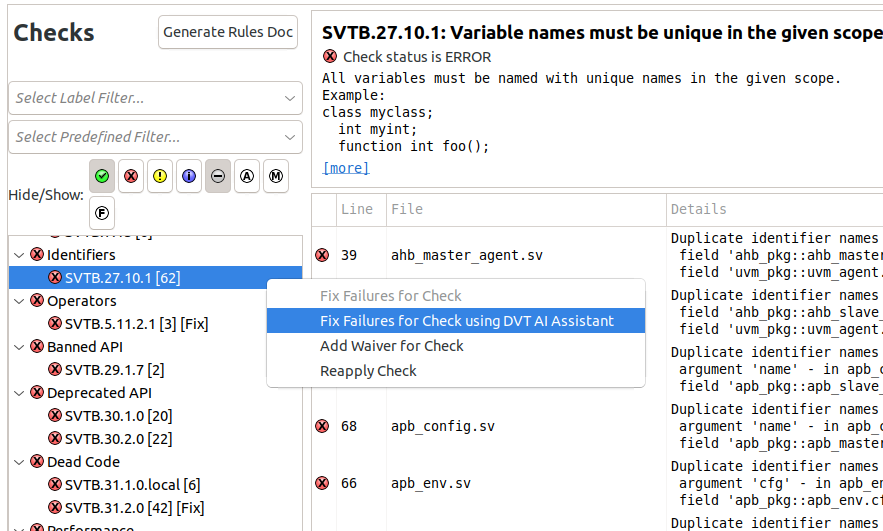This screenshot has width=883, height=531.
Task: Click error icon beside apb_env.sv row
Action: click(x=322, y=483)
